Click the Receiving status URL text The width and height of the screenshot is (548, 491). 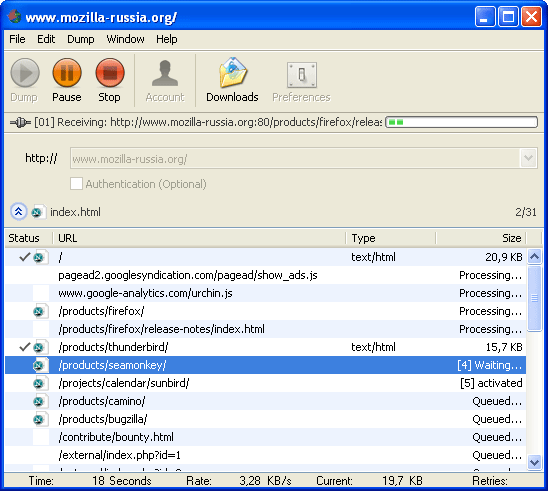(x=208, y=122)
